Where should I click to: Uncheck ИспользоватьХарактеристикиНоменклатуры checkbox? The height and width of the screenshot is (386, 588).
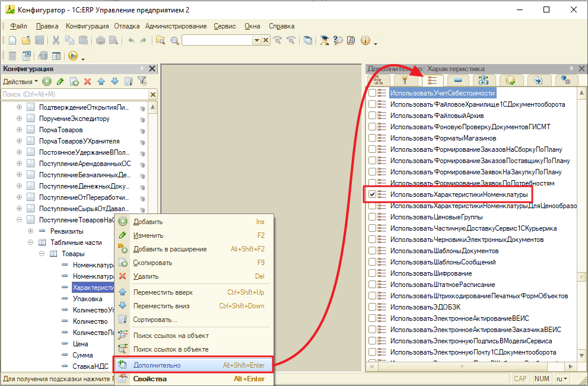[x=372, y=194]
